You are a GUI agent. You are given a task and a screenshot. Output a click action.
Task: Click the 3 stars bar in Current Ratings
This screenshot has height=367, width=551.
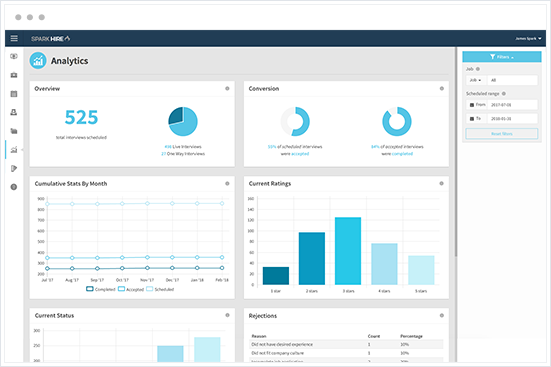[x=348, y=251]
